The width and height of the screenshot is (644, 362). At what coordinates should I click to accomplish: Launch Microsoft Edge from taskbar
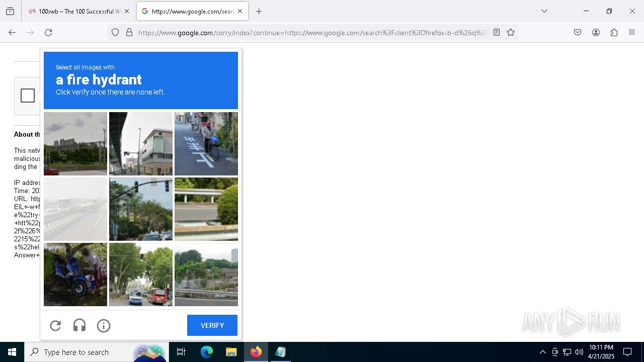tap(207, 352)
